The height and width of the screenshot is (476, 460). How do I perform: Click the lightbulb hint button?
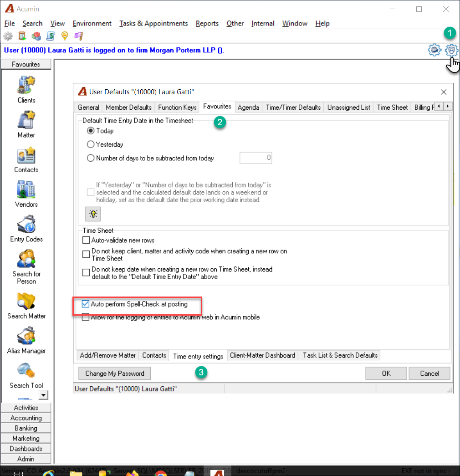click(93, 214)
